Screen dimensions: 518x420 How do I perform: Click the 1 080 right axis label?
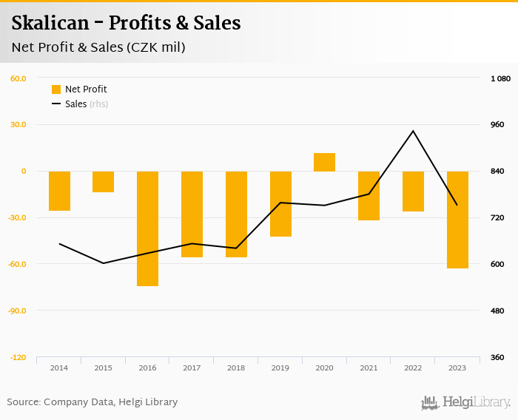(501, 78)
